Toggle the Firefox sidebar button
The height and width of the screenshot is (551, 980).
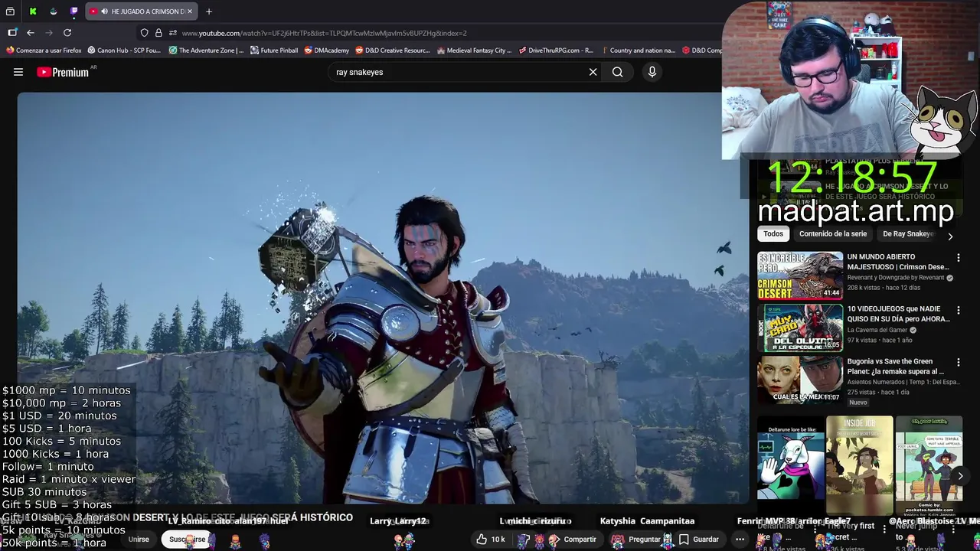tap(12, 33)
